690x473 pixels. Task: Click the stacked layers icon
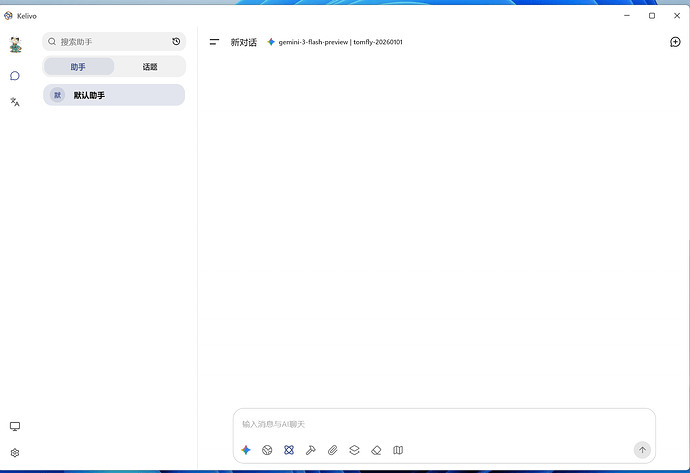(x=354, y=450)
